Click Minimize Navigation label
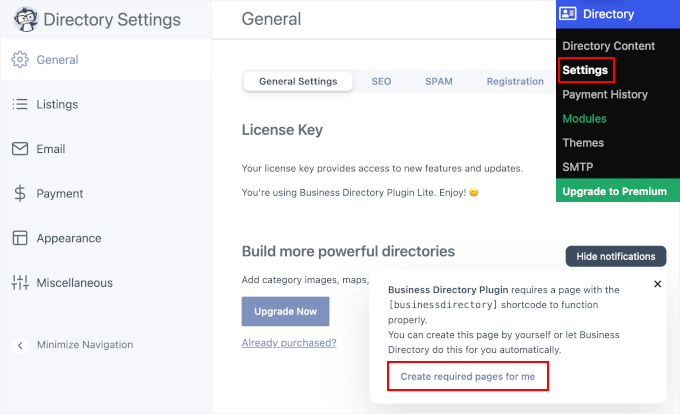The width and height of the screenshot is (680, 414). pos(85,345)
